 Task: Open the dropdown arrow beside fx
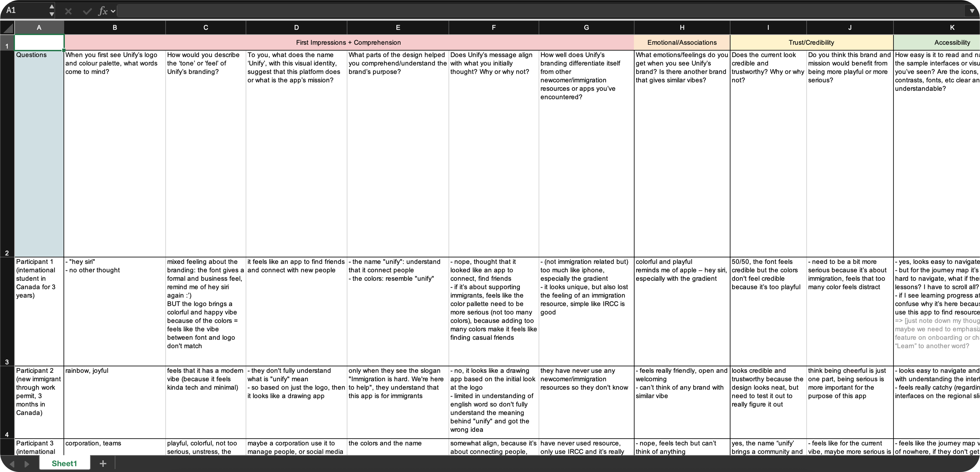pyautogui.click(x=113, y=11)
